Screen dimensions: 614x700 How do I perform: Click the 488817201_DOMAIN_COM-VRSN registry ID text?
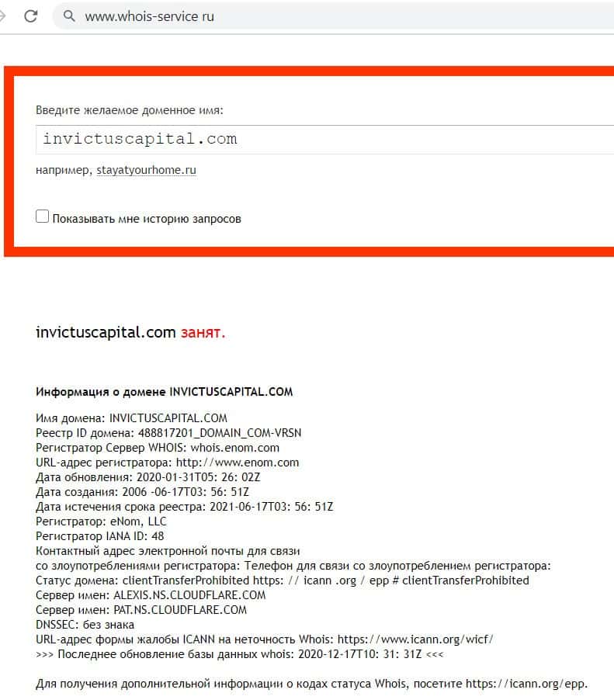[220, 433]
